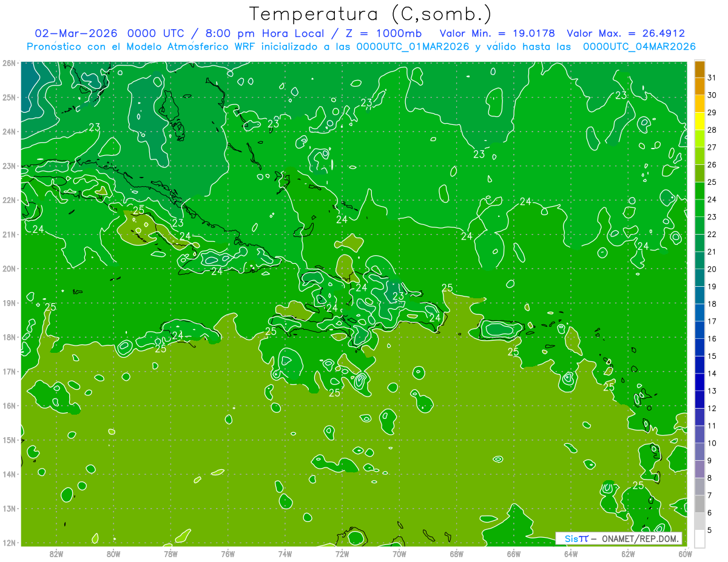
Task: Click the longitude label "82W"
Action: [x=56, y=554]
